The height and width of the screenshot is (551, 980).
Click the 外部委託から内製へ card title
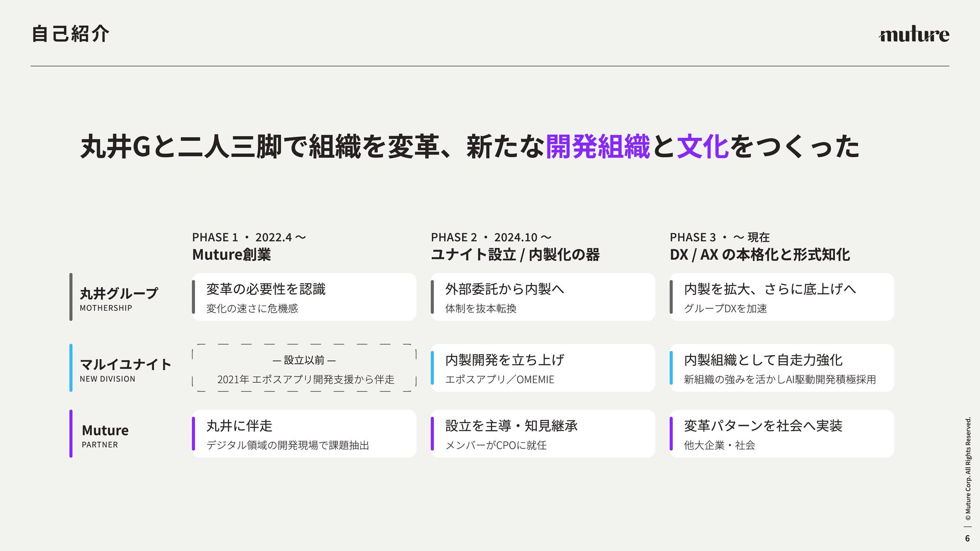click(505, 289)
